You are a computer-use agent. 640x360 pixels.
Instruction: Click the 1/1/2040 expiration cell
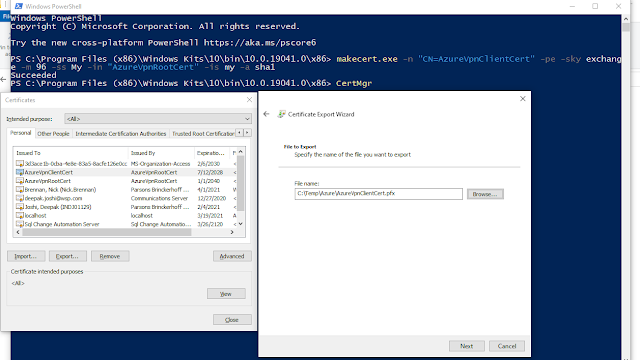click(209, 181)
